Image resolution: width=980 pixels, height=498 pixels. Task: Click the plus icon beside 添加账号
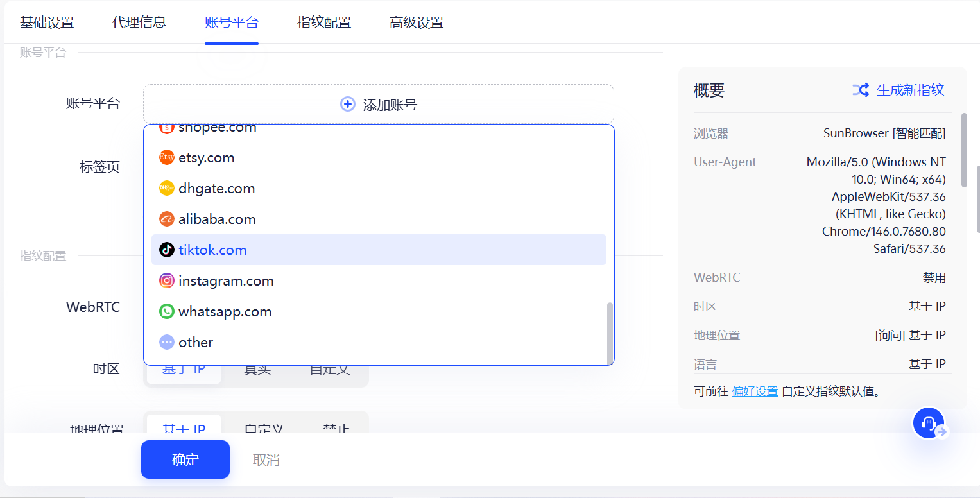[x=347, y=104]
